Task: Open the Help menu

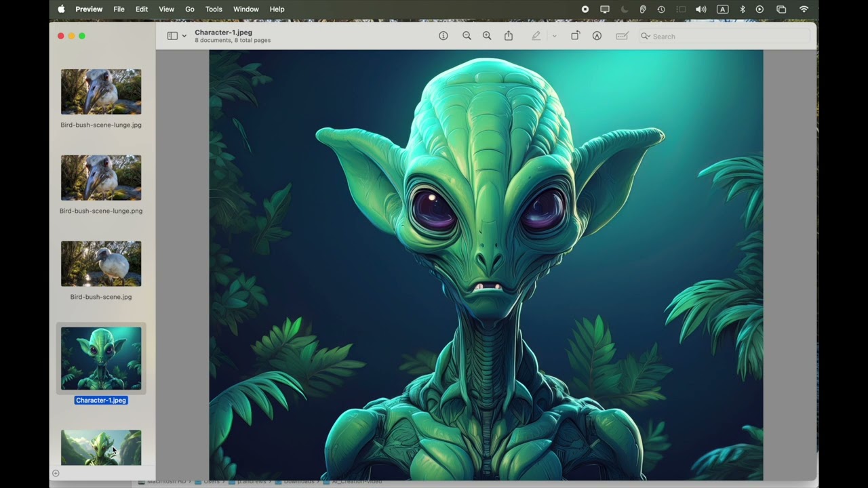Action: [277, 9]
